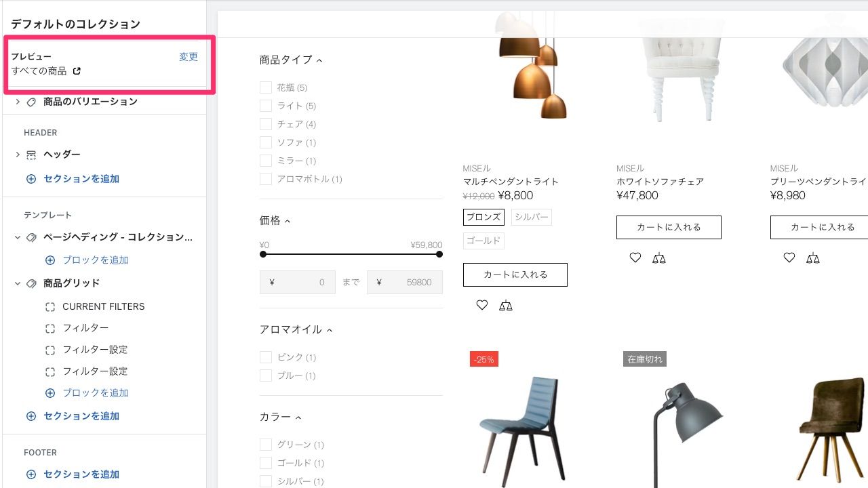Click plus icon of ブロックを追加 under 商品グリッド

click(x=50, y=393)
